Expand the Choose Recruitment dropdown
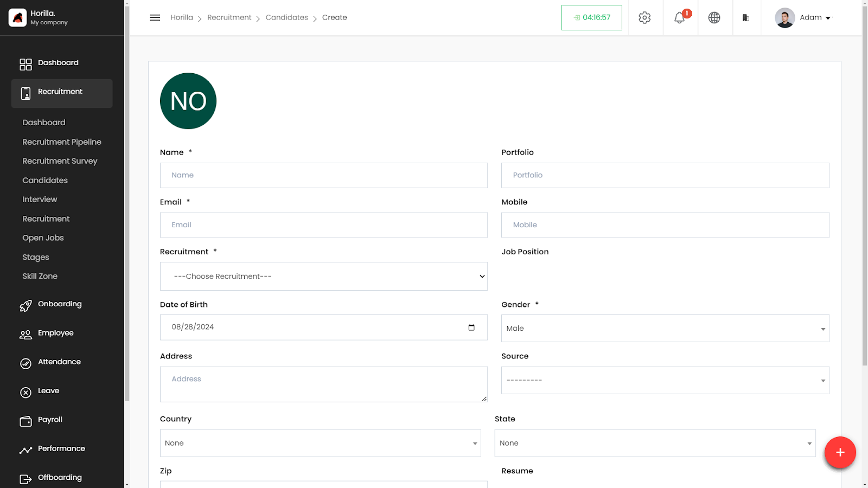868x488 pixels. click(x=324, y=277)
